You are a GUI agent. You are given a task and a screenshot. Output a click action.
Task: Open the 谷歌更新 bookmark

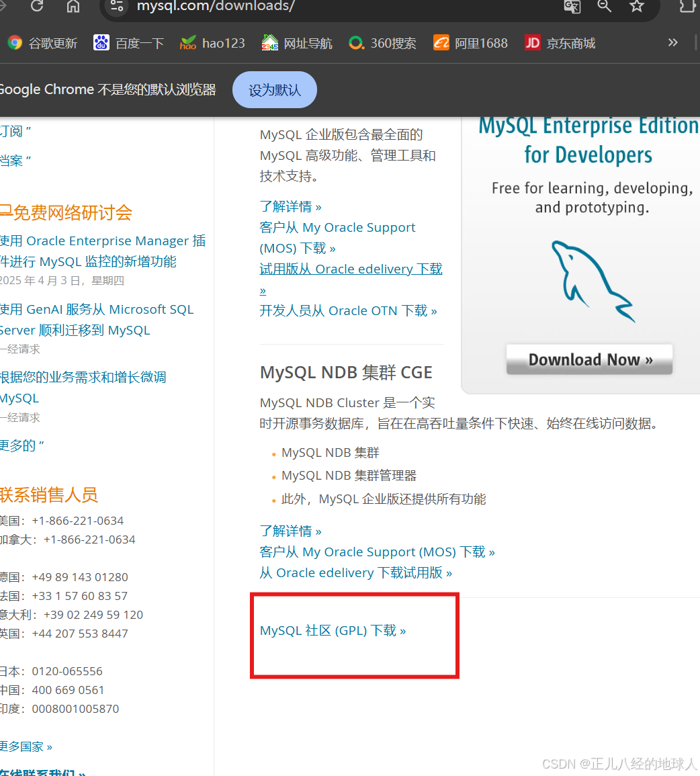[42, 44]
